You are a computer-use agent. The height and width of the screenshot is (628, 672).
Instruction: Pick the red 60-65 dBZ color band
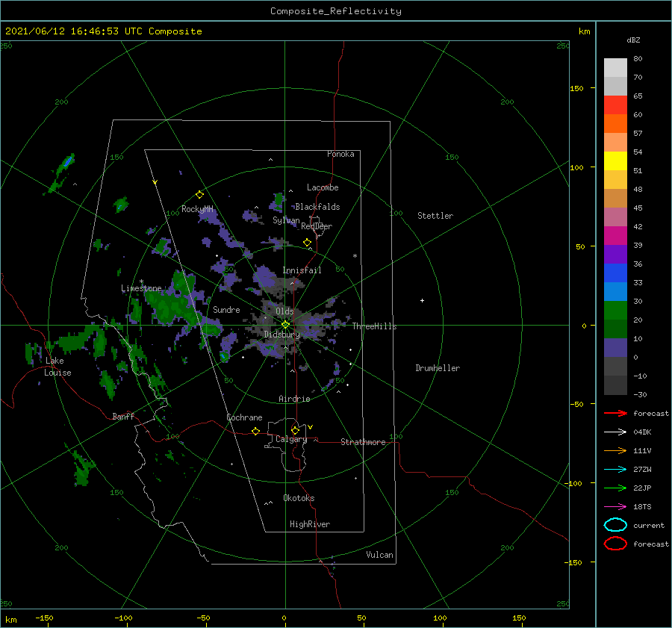click(x=615, y=105)
